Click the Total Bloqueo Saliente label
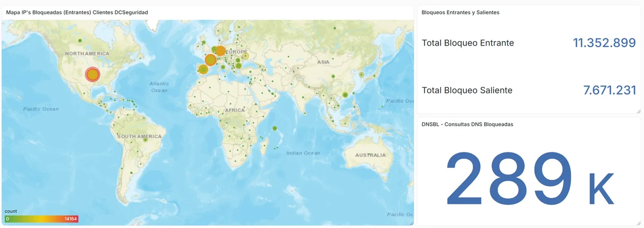644x228 pixels. (x=467, y=90)
